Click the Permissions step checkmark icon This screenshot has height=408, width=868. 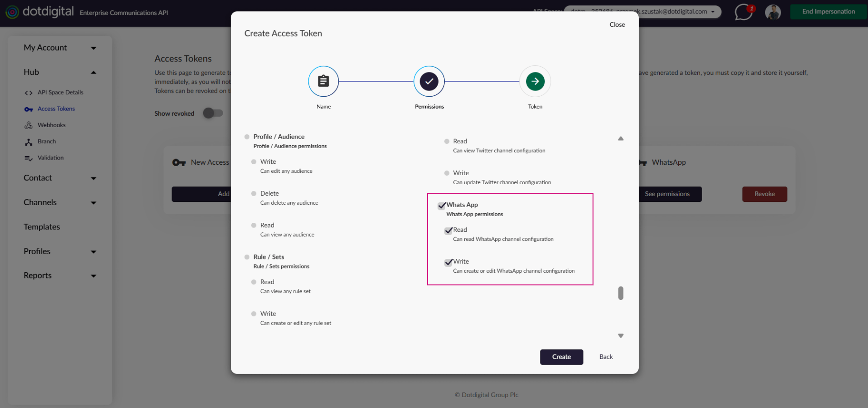coord(429,81)
